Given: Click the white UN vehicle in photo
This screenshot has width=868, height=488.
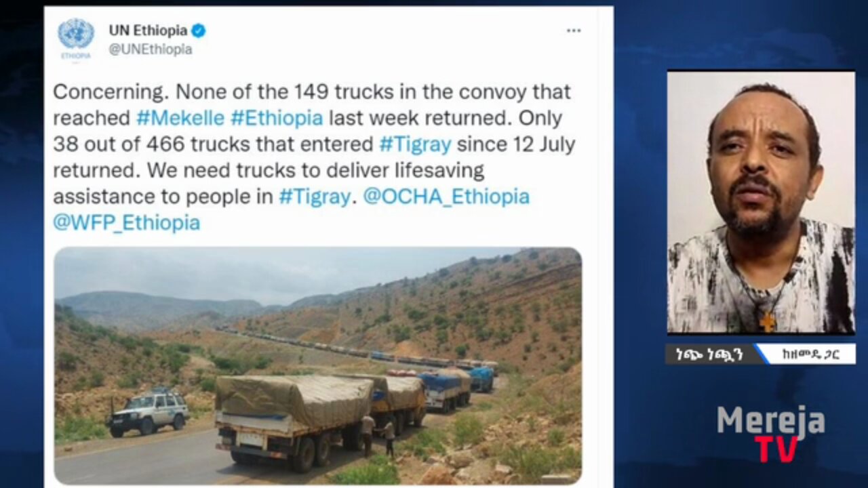Looking at the screenshot, I should [x=149, y=411].
